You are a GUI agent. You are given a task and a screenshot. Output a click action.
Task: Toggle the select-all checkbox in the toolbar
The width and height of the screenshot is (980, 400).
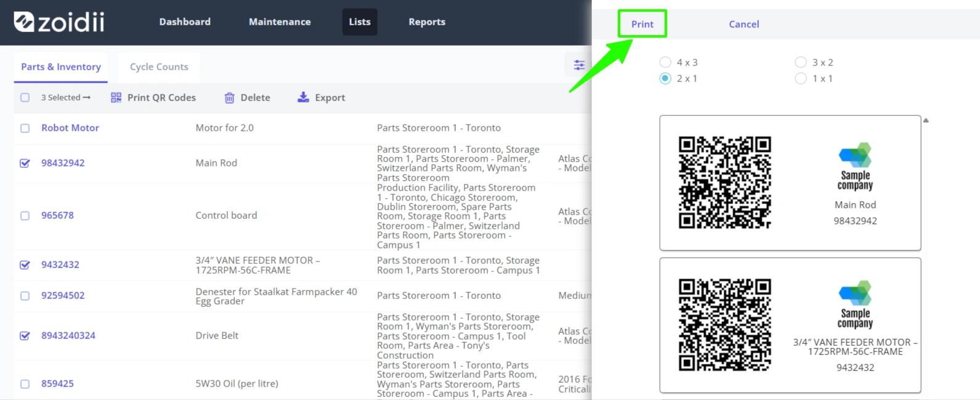coord(25,97)
